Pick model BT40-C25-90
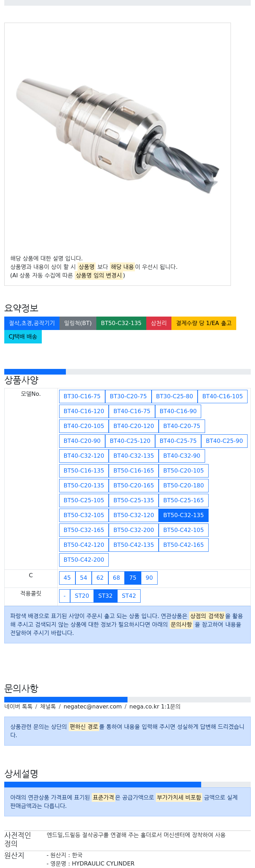This screenshot has width=255, height=868. click(x=224, y=441)
